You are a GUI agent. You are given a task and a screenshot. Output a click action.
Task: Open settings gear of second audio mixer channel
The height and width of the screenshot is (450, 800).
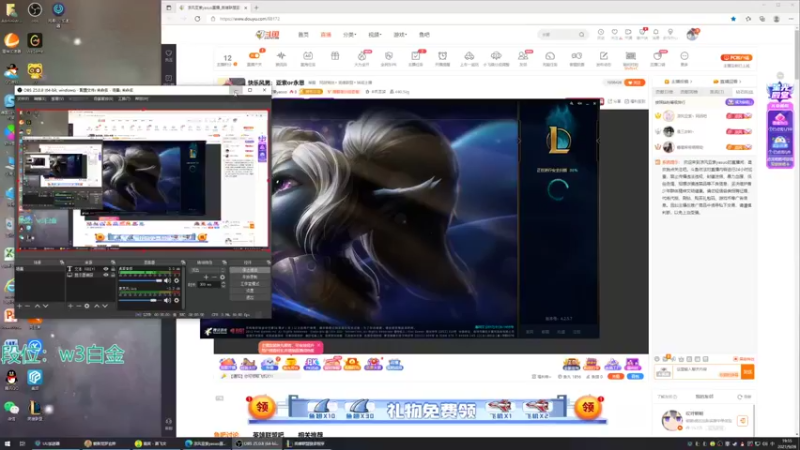pyautogui.click(x=177, y=301)
